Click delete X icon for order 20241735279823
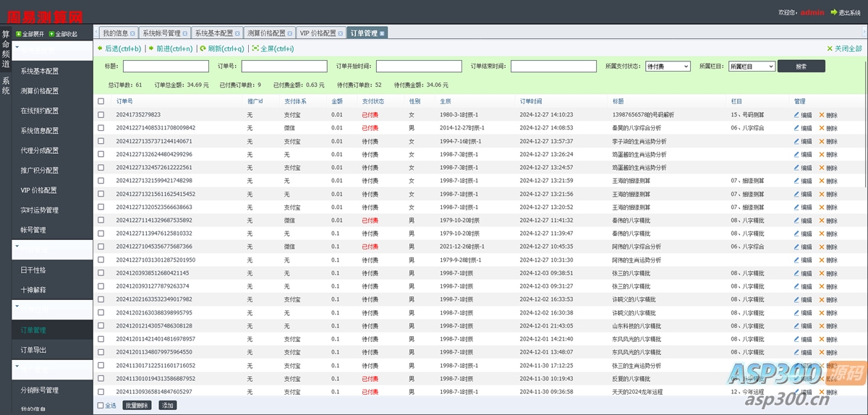 coord(822,114)
